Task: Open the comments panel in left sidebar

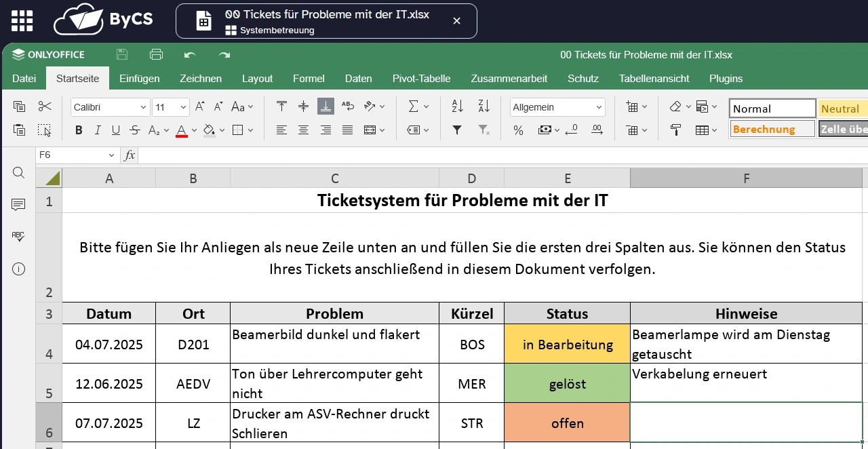Action: click(18, 205)
